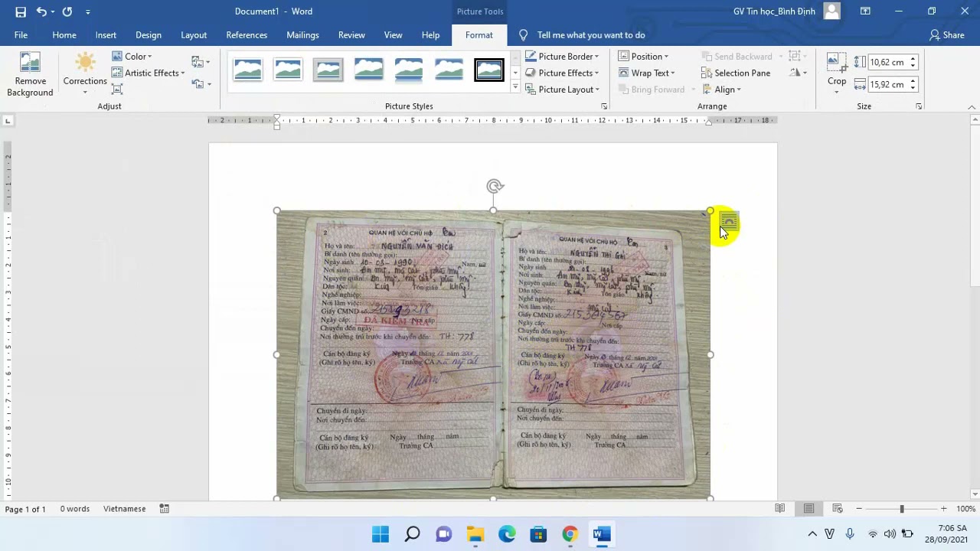The height and width of the screenshot is (551, 980).
Task: Switch to Web Layout view
Action: pos(838,509)
